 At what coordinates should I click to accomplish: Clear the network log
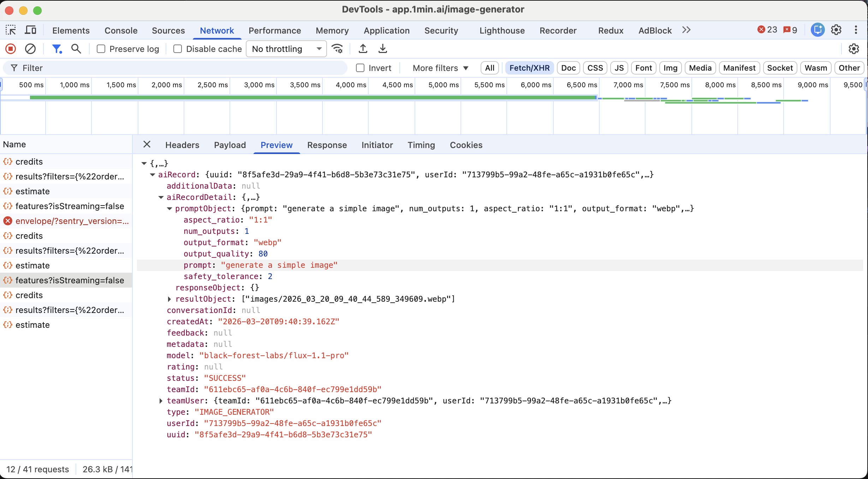pyautogui.click(x=30, y=49)
